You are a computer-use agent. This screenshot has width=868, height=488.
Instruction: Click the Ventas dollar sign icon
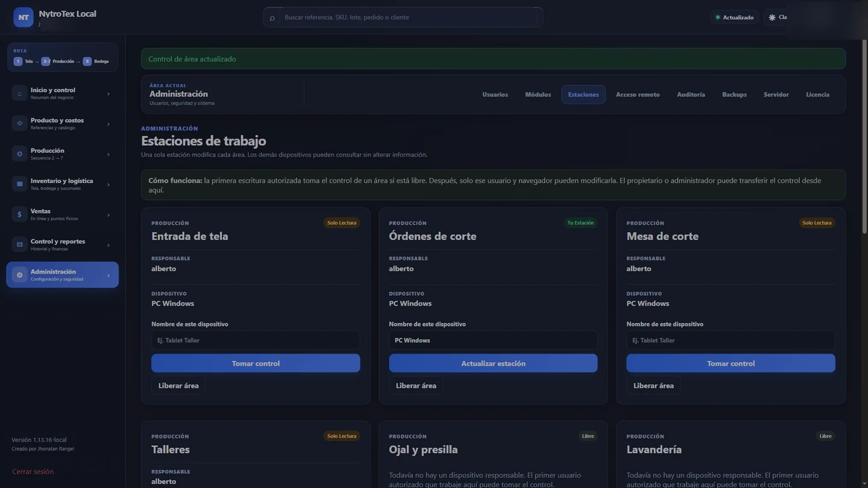pos(19,214)
